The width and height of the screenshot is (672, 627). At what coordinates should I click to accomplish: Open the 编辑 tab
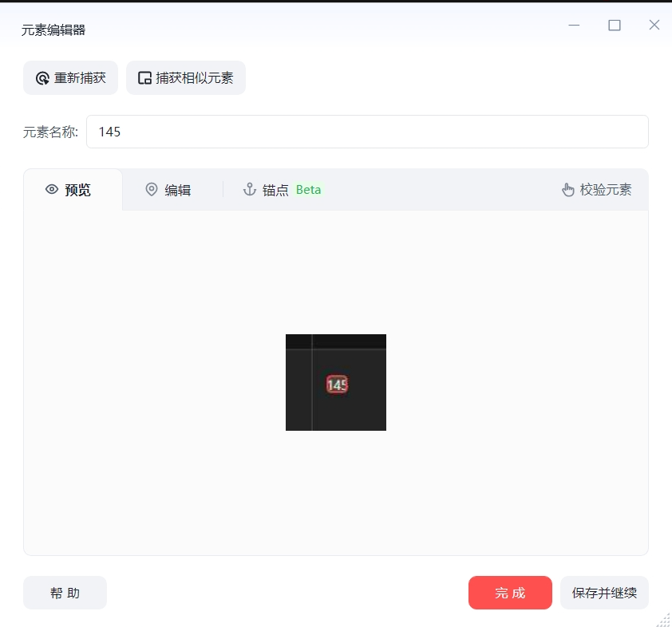tap(168, 190)
